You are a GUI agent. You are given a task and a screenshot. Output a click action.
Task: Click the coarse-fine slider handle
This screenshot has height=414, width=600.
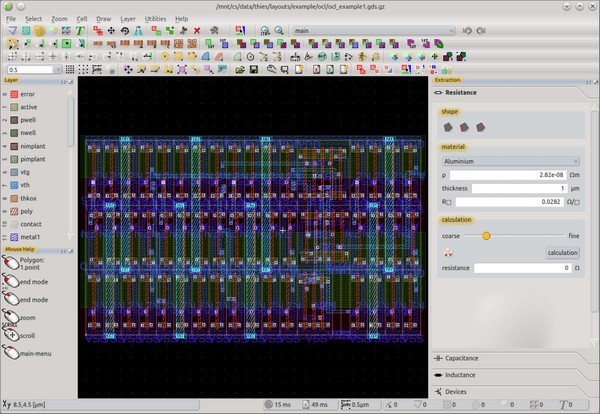[486, 236]
